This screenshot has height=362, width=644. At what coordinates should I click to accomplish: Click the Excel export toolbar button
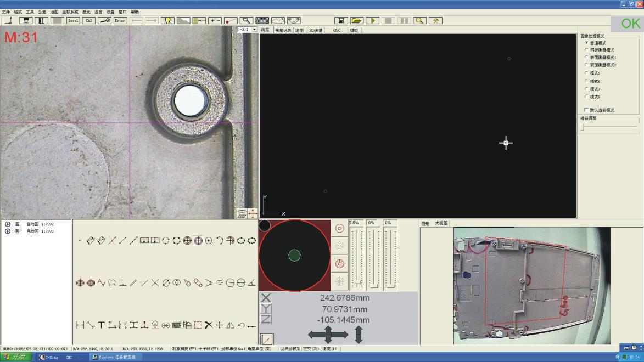pos(73,20)
